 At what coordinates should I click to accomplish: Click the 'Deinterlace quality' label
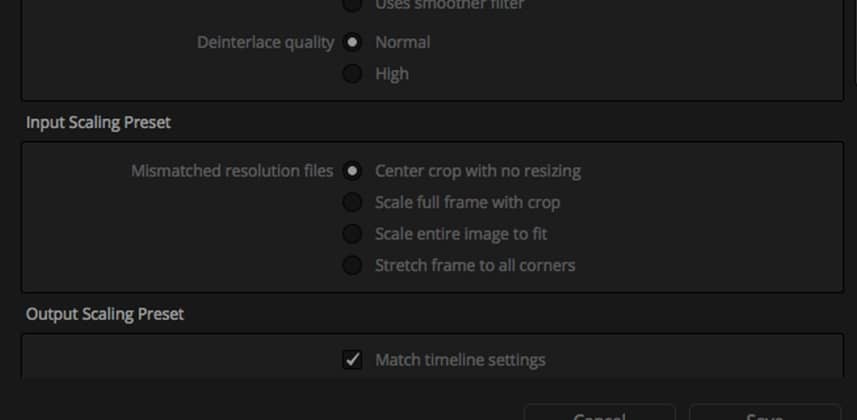click(266, 43)
